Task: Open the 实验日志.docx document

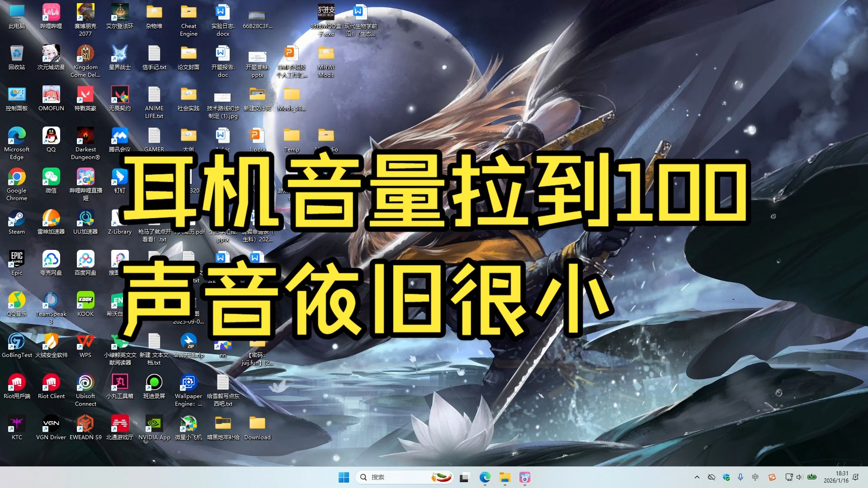Action: [223, 20]
